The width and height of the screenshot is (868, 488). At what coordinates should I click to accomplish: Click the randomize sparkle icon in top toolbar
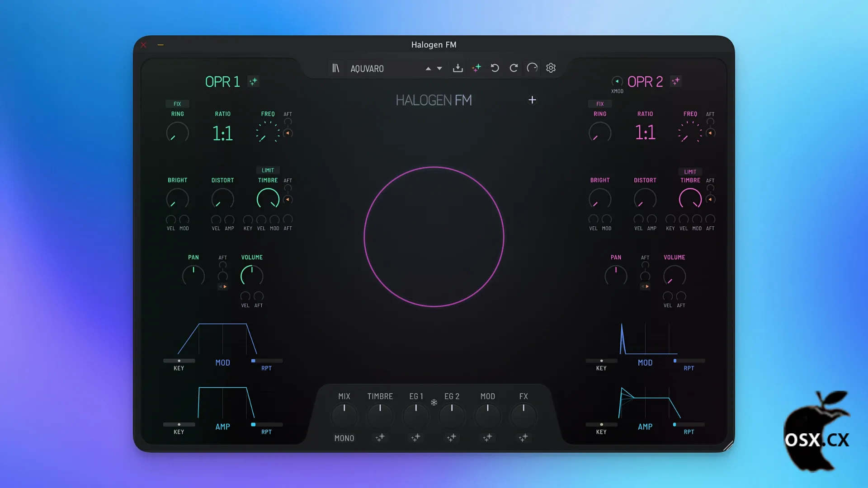point(476,68)
